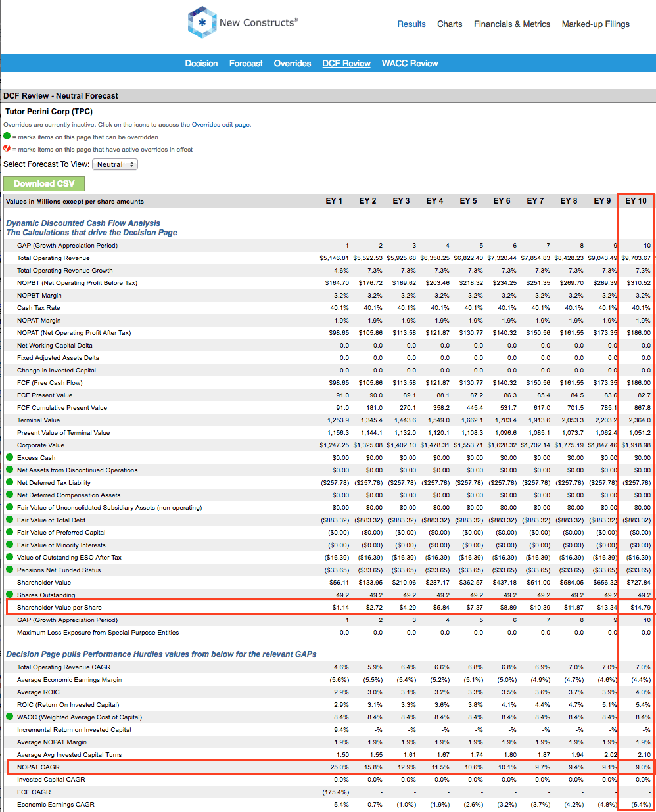Viewport: 656px width, 812px height.
Task: Click the (175.4%) FCF CAGR cell
Action: point(336,792)
